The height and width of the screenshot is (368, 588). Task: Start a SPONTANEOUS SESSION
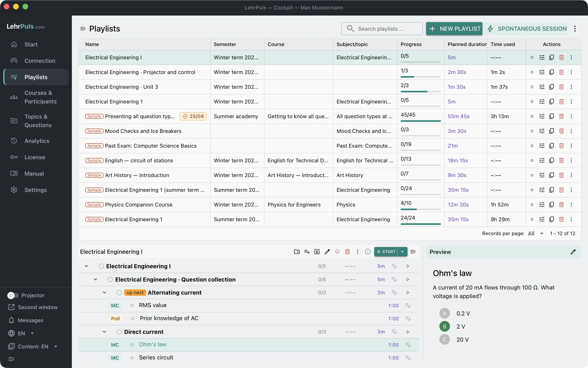click(527, 29)
